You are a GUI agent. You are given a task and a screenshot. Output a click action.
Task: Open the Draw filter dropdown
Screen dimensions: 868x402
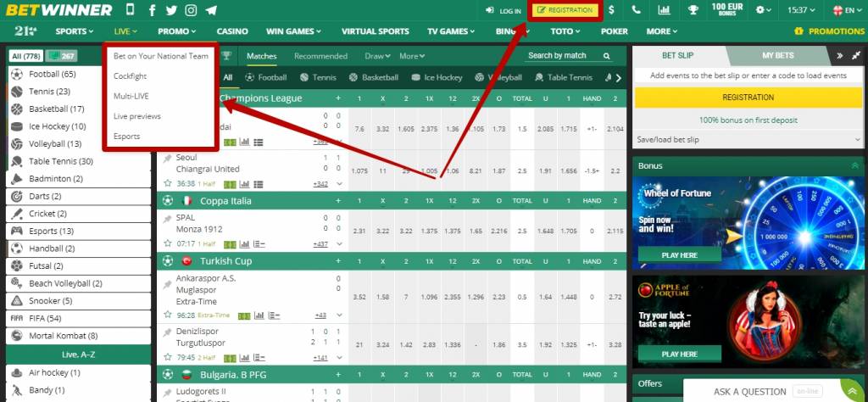click(377, 56)
